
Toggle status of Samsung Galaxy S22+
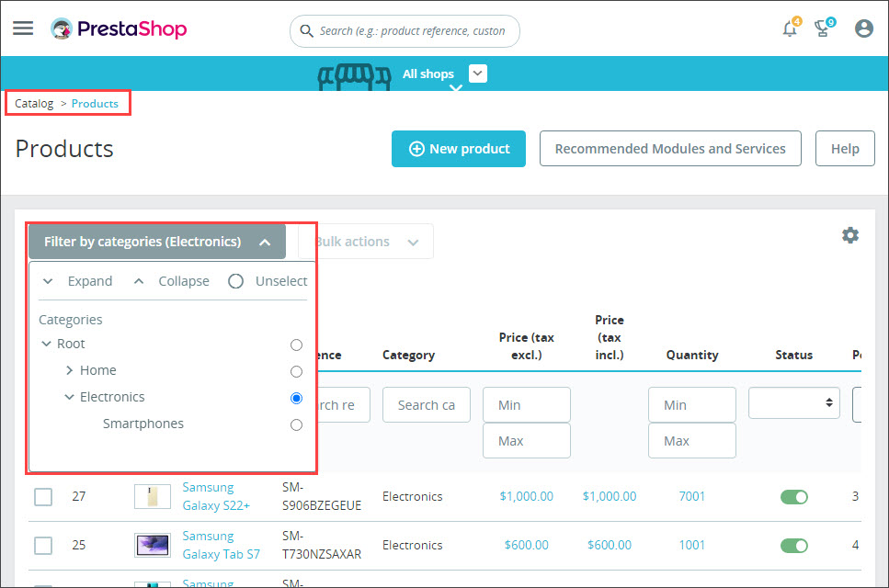point(793,497)
